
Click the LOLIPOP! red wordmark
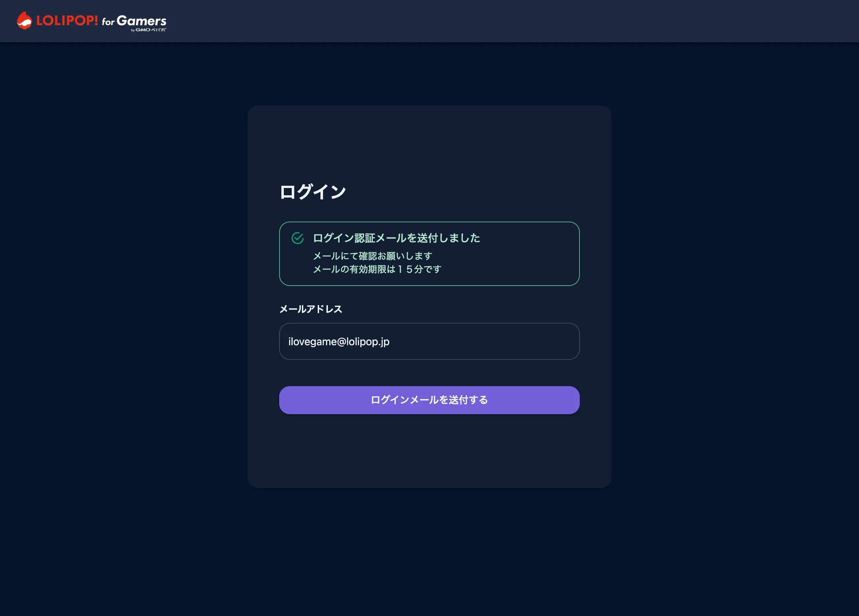click(x=67, y=20)
